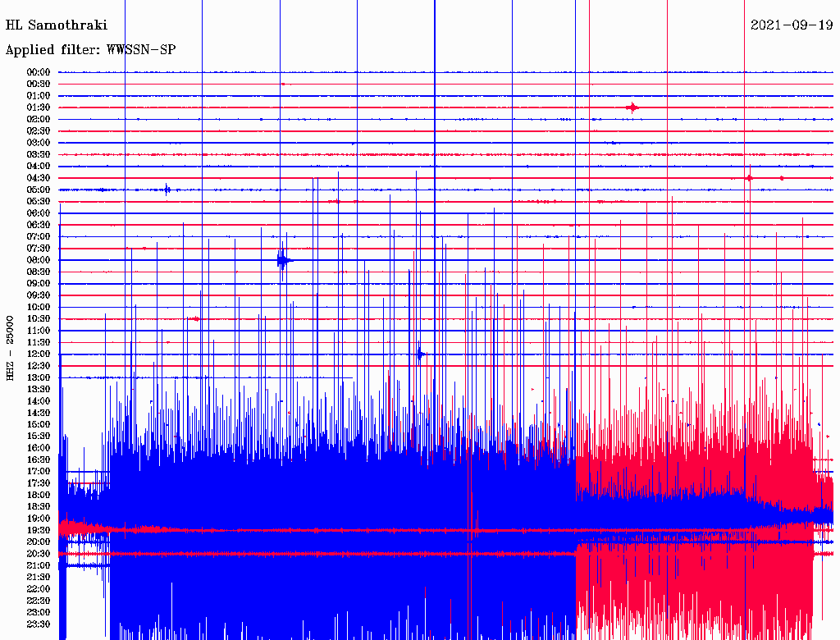Click the 14:30 time row label
The width and height of the screenshot is (840, 640).
click(39, 414)
